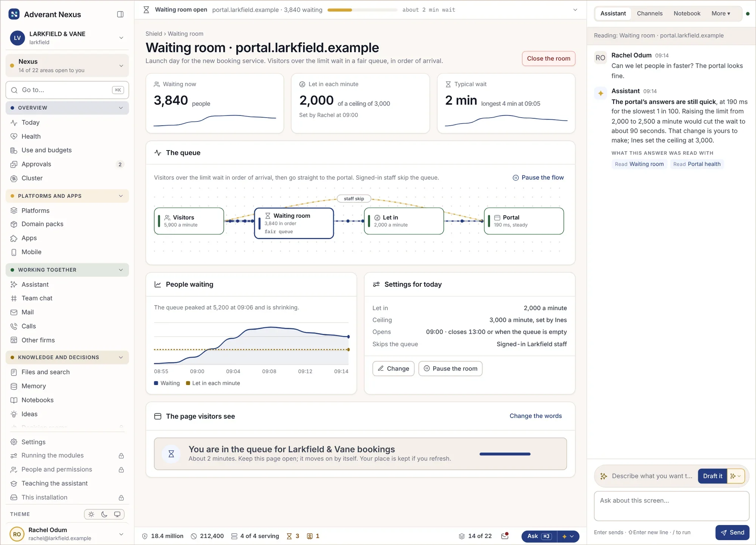Open the Health page
This screenshot has height=545, width=756.
pyautogui.click(x=67, y=137)
